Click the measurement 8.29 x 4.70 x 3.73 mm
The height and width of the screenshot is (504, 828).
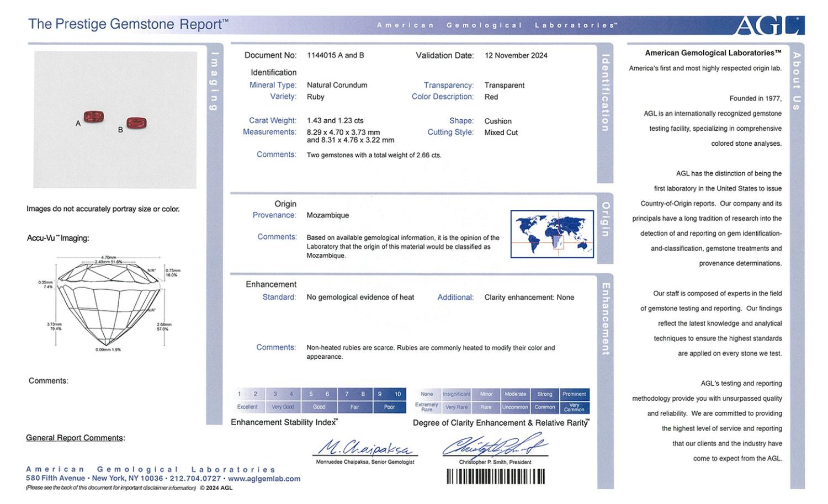pyautogui.click(x=343, y=132)
